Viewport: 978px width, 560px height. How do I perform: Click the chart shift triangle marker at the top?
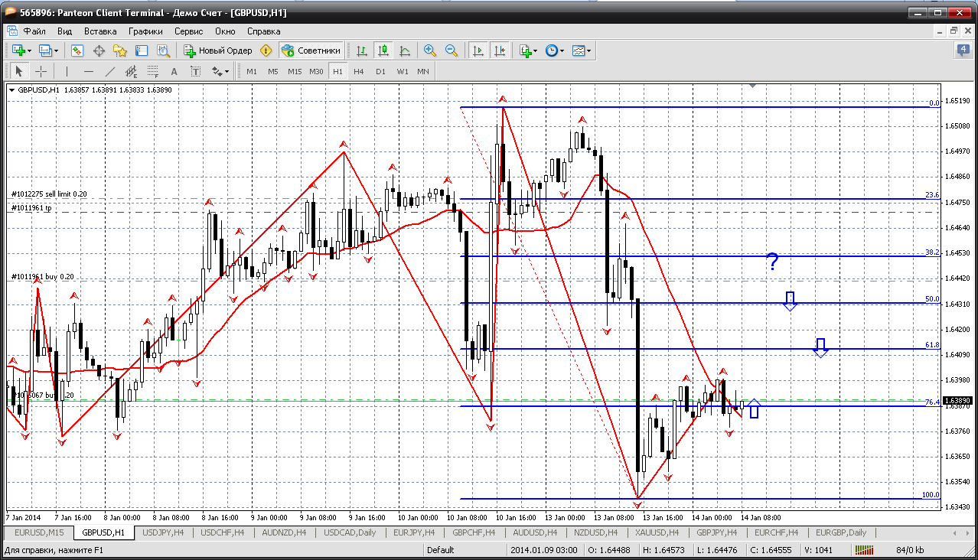coord(753,86)
